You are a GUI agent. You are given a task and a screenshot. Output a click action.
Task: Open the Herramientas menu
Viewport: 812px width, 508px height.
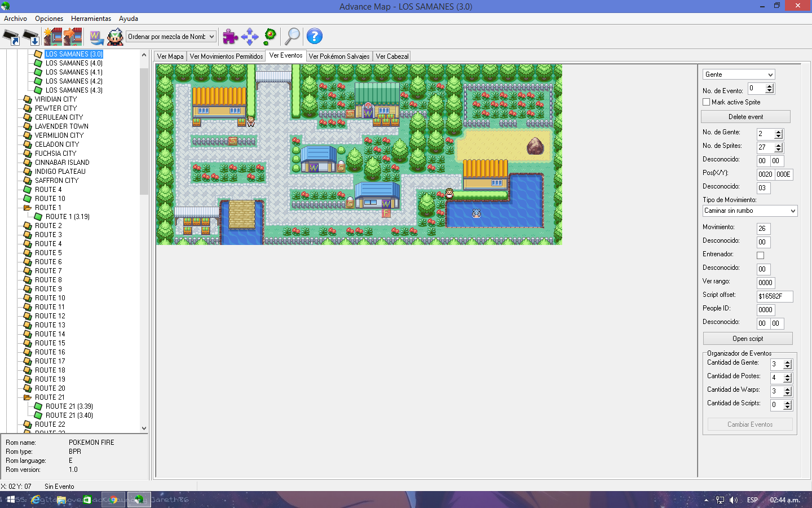point(91,19)
